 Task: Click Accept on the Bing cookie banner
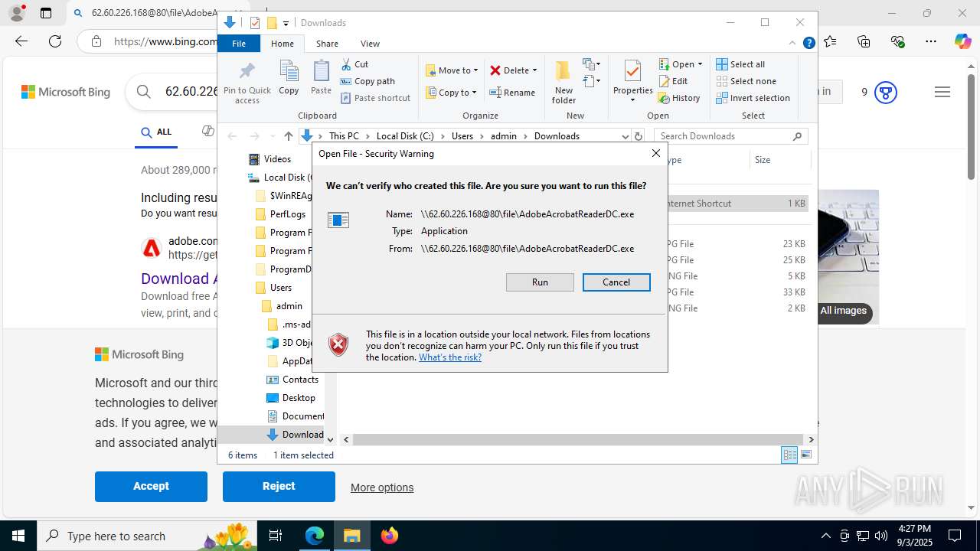(151, 486)
